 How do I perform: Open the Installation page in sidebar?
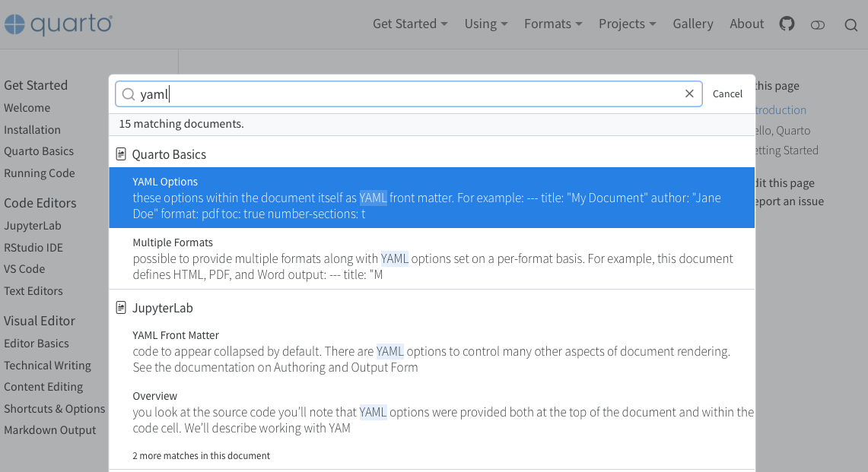click(32, 129)
